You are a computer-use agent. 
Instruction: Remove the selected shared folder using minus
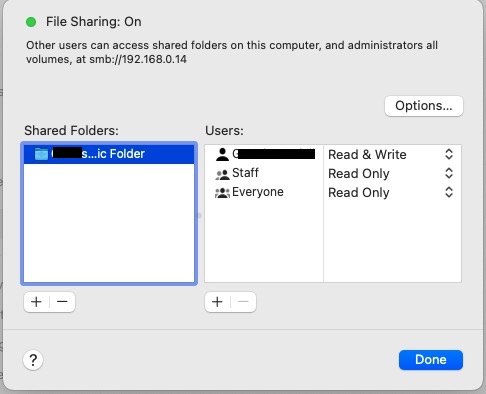[x=62, y=302]
